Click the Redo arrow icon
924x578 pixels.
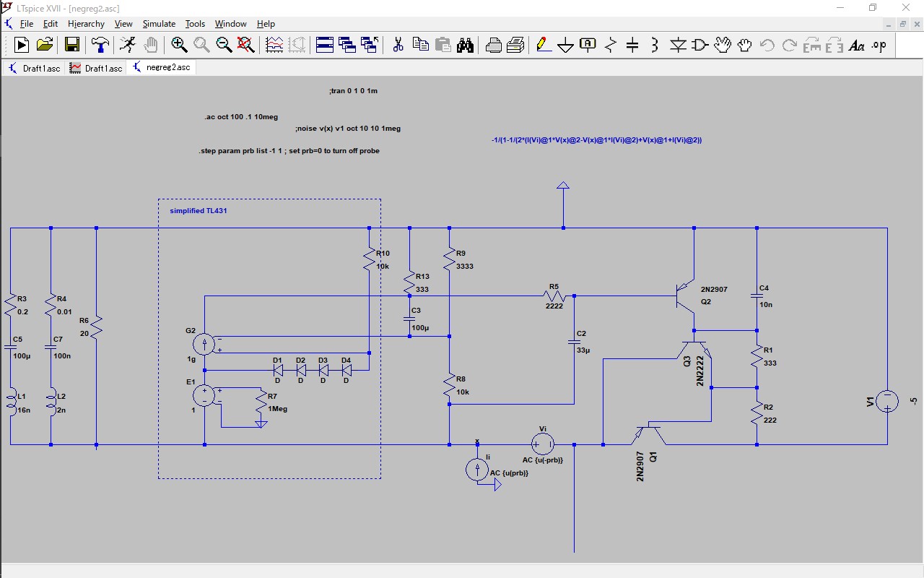(789, 45)
